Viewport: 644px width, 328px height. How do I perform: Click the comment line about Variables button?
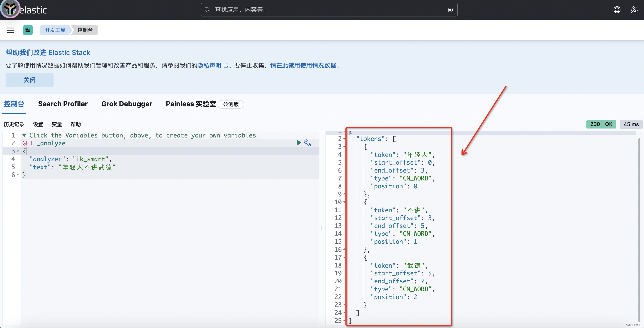(140, 135)
